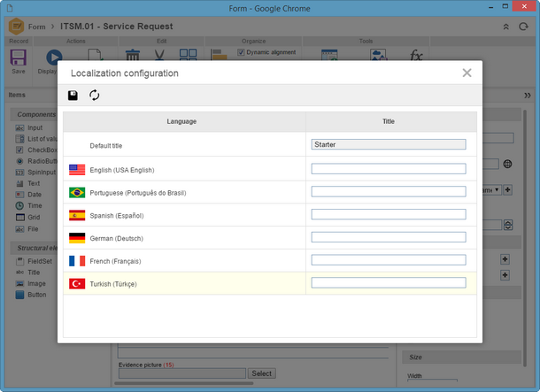Click the English (USA English) title field
Viewport: 540px width, 392px height.
coord(389,169)
